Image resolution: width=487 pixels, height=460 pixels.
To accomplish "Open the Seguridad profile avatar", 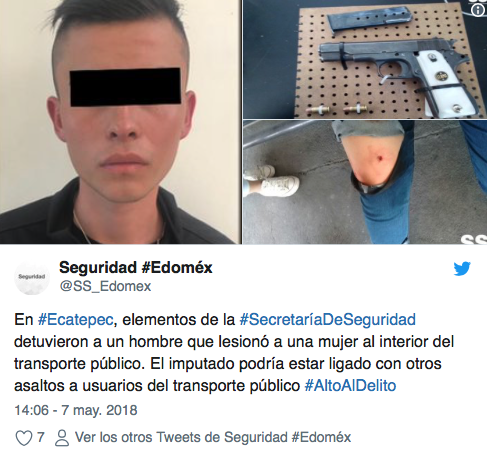I will point(32,278).
